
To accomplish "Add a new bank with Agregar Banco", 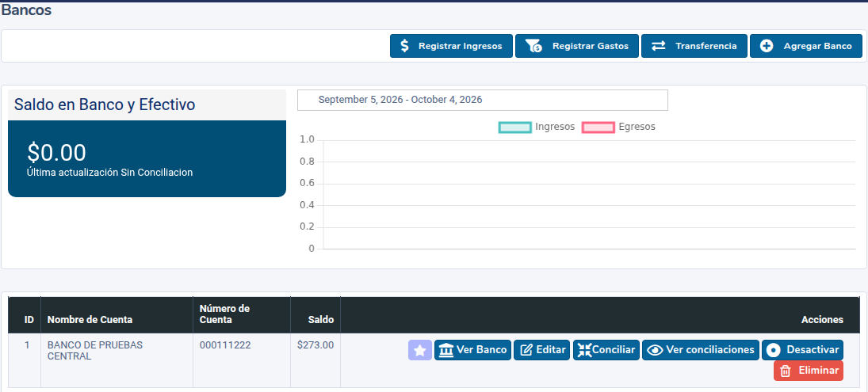I will tap(806, 46).
